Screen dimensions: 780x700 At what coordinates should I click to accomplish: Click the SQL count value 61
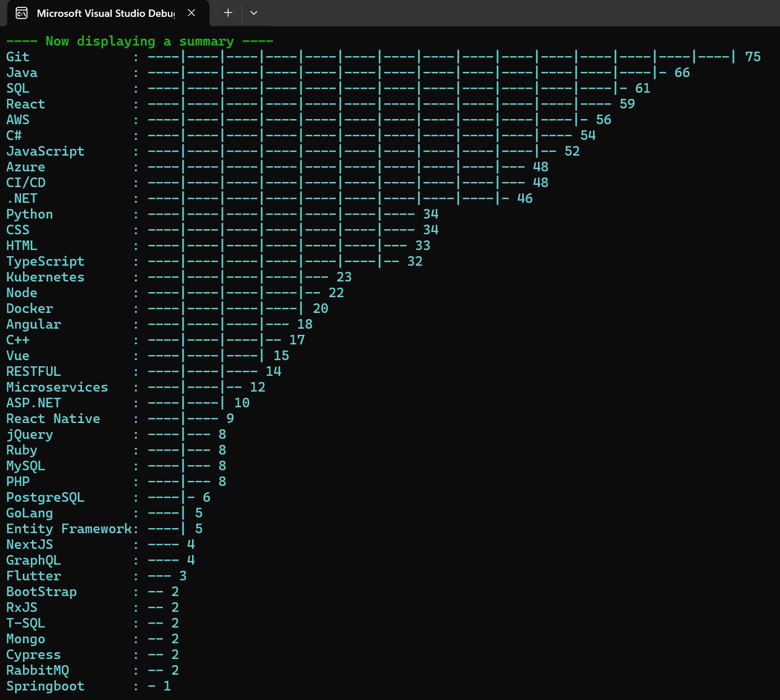coord(642,88)
